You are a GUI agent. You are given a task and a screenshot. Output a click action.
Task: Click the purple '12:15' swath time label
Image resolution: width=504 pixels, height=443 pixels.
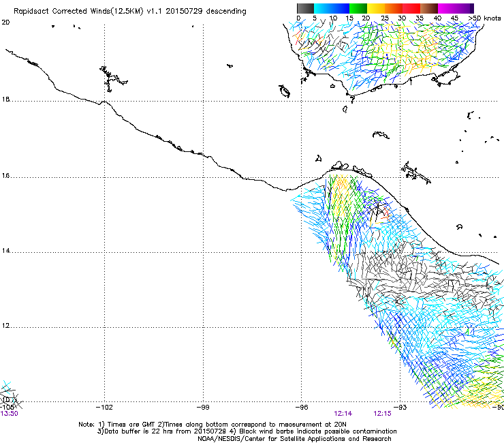[383, 414]
